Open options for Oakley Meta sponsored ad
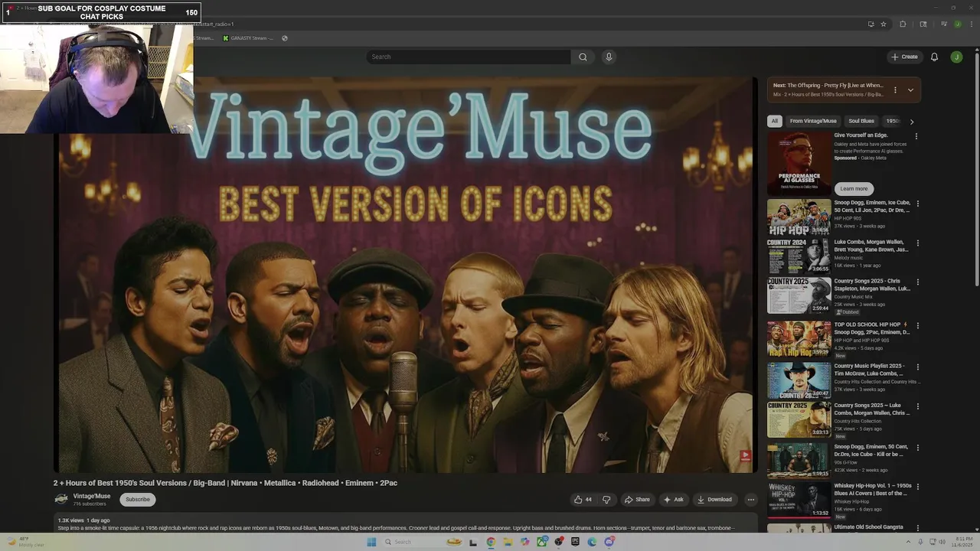Image resolution: width=980 pixels, height=551 pixels. click(x=916, y=136)
